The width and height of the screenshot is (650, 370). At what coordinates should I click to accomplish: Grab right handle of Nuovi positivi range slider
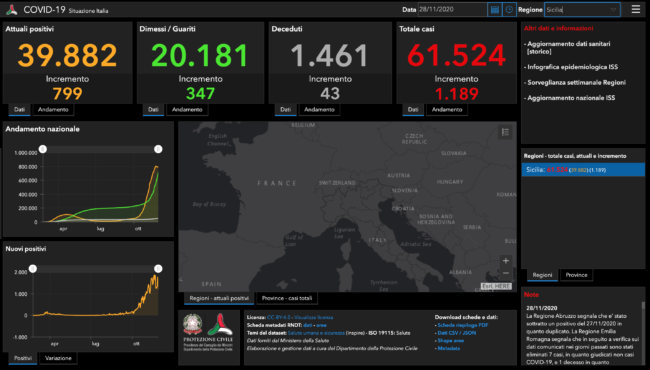pos(158,269)
